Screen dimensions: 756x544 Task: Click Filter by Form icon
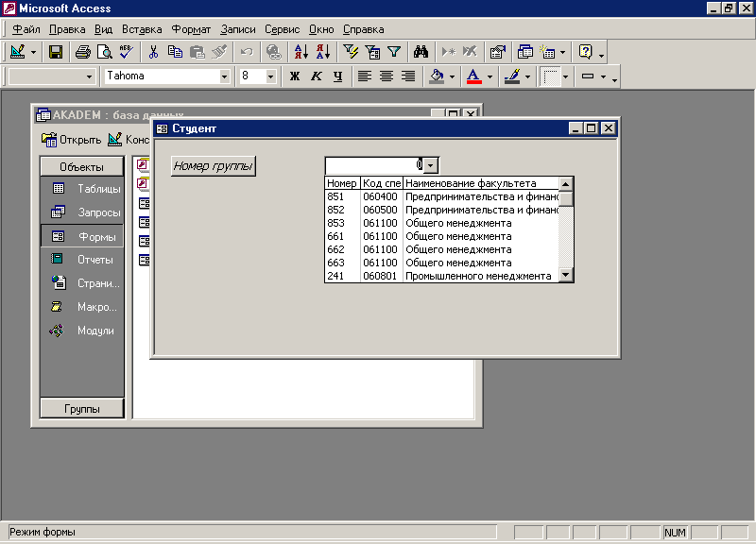pos(372,52)
